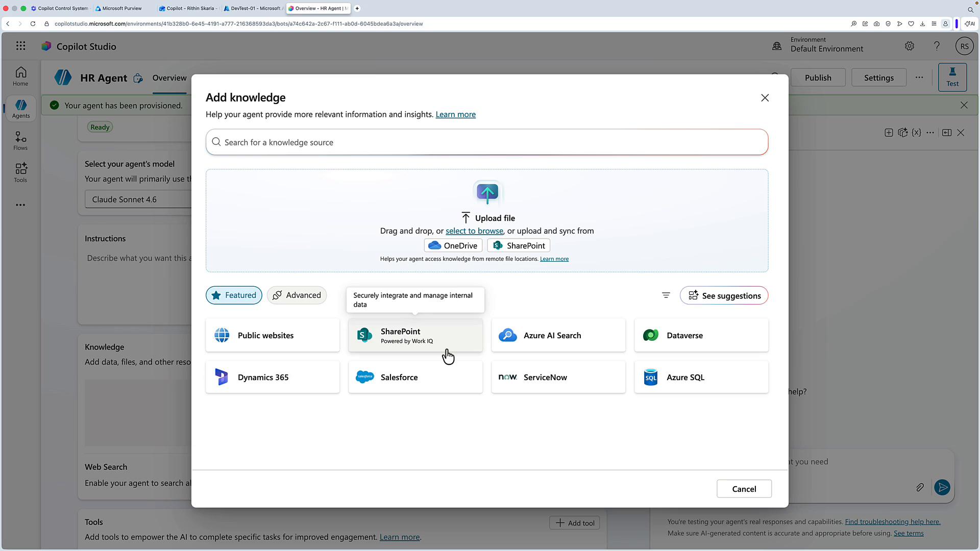
Task: Choose the Dataverse knowledge source
Action: 701,335
